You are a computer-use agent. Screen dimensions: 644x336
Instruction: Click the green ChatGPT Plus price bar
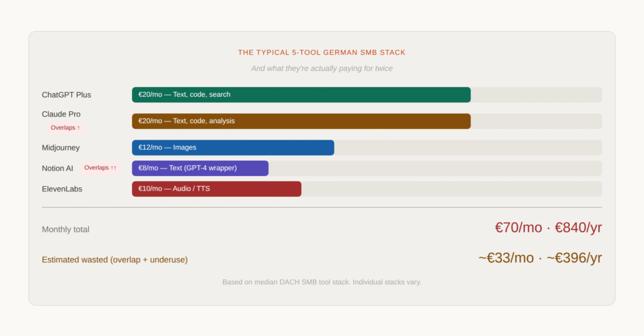(x=301, y=94)
